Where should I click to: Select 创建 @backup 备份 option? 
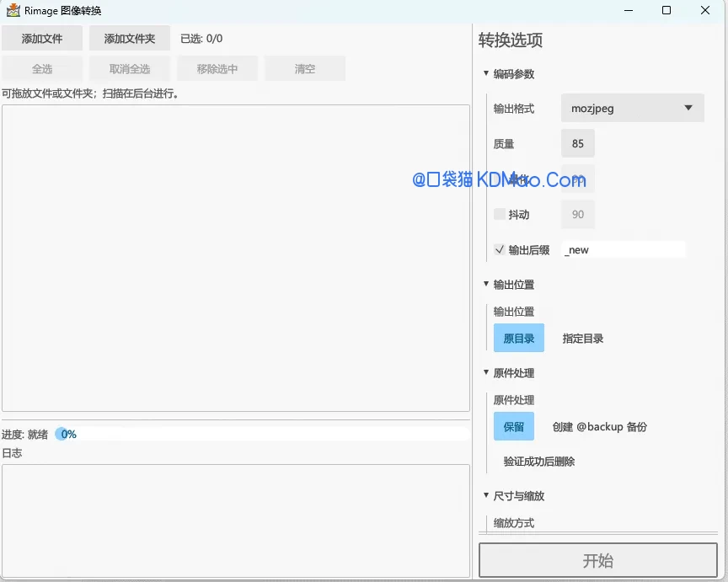click(599, 426)
